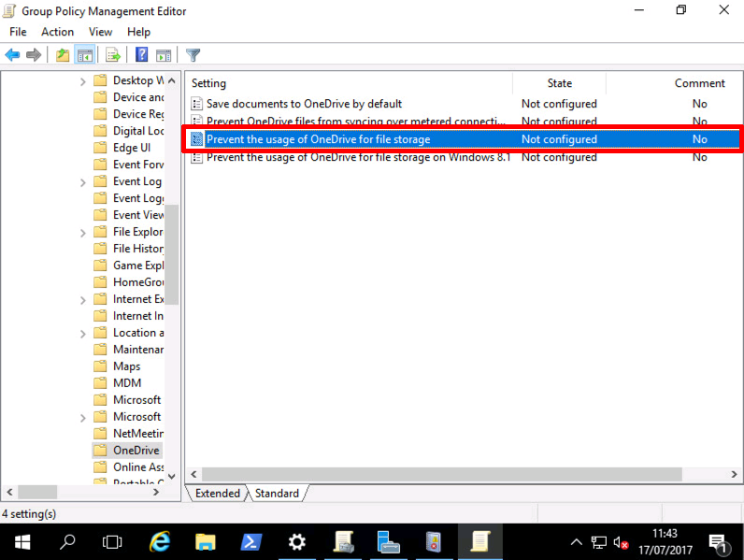
Task: Open File Explorer from taskbar
Action: (206, 542)
